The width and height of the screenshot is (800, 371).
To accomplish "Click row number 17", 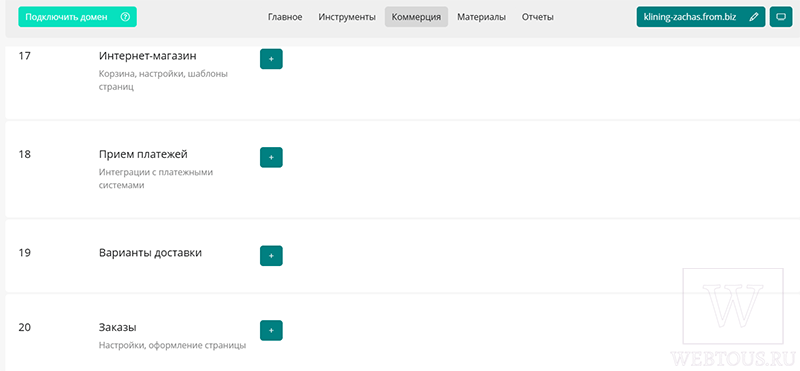I will coord(24,56).
